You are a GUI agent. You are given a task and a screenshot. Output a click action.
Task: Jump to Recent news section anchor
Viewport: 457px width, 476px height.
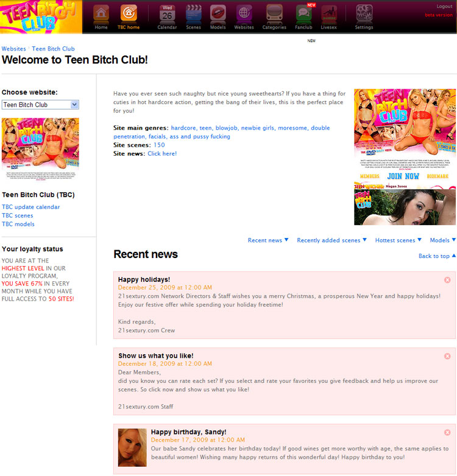click(x=268, y=240)
